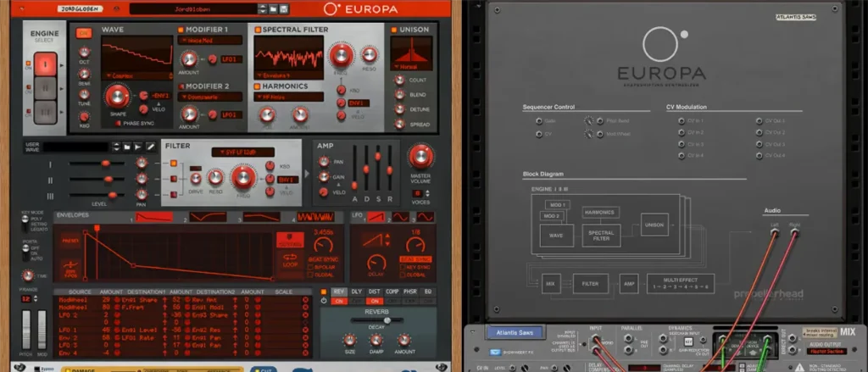Open Unison mode dropdown
The height and width of the screenshot is (372, 868).
click(411, 66)
